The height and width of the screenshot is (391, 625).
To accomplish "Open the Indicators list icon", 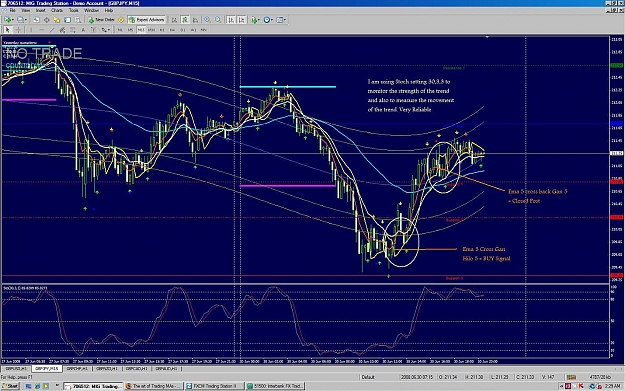I will [254, 20].
